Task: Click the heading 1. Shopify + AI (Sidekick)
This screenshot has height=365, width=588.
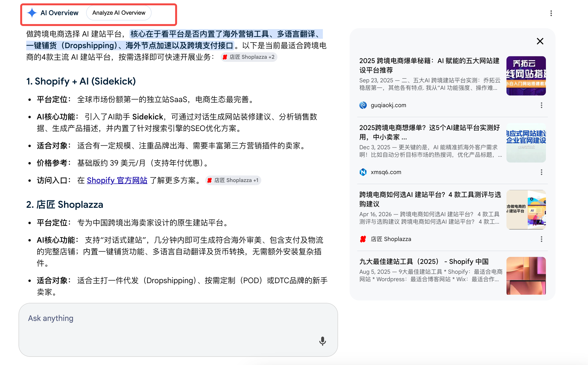Action: click(x=81, y=81)
